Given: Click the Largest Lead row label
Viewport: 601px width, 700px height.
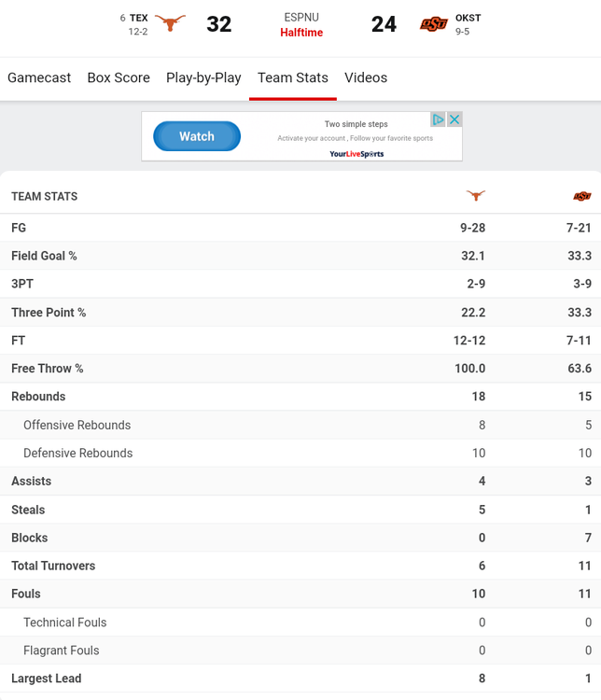Looking at the screenshot, I should click(x=46, y=679).
